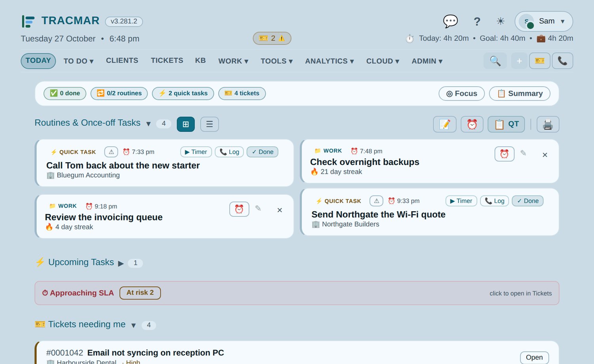Screen dimensions: 594x364
Task: Click Log on Send Northgate quote task
Action: (495, 201)
